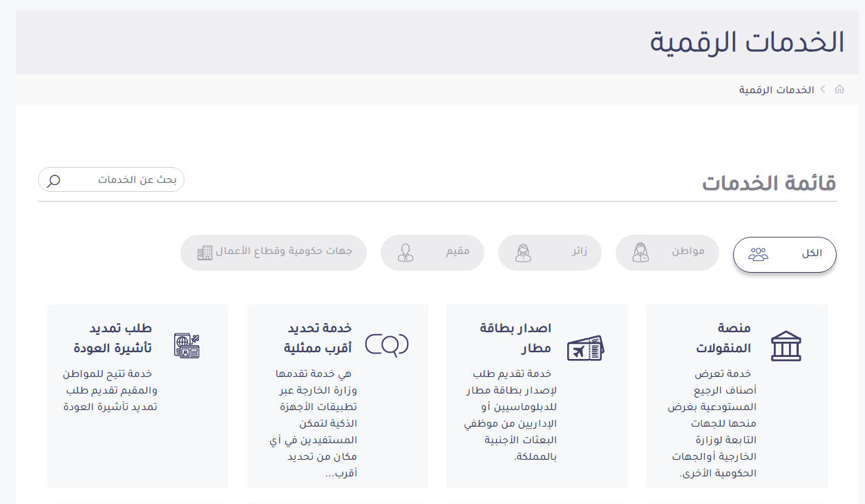Click the airport card ticket icon

585,349
